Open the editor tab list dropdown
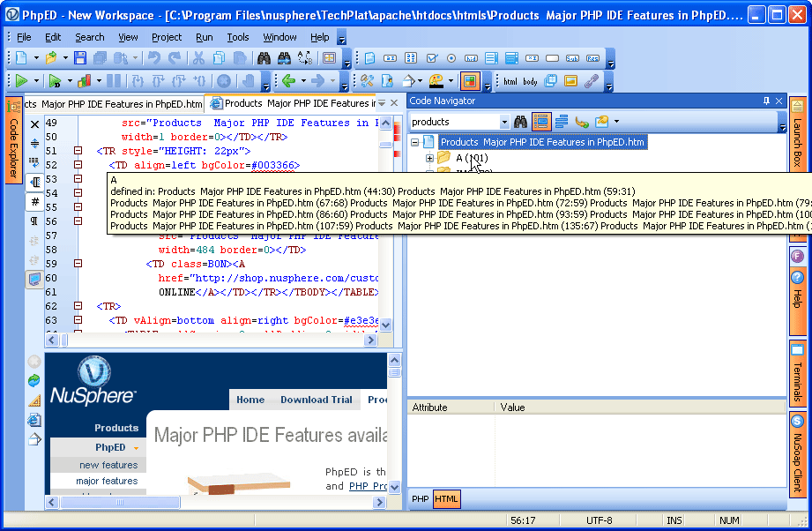The height and width of the screenshot is (531, 812). [x=382, y=103]
